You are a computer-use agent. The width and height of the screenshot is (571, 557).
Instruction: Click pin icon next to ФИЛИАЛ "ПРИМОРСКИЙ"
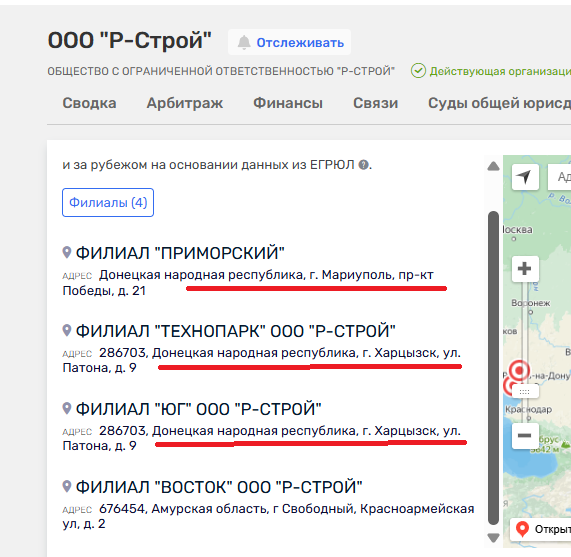[x=67, y=252]
